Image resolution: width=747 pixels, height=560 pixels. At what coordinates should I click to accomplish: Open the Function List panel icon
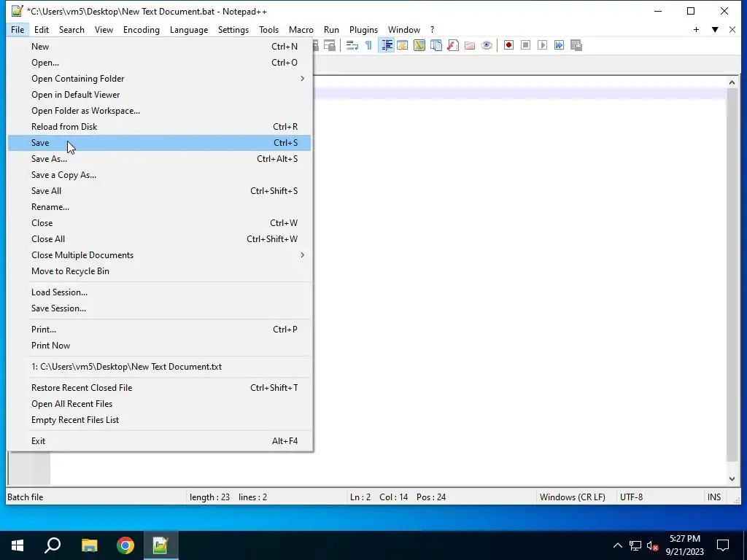pyautogui.click(x=453, y=45)
